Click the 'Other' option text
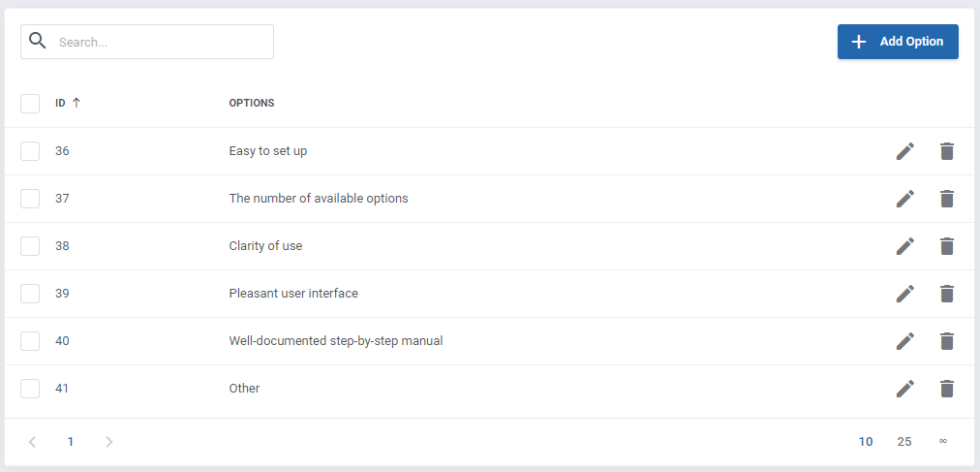 244,389
